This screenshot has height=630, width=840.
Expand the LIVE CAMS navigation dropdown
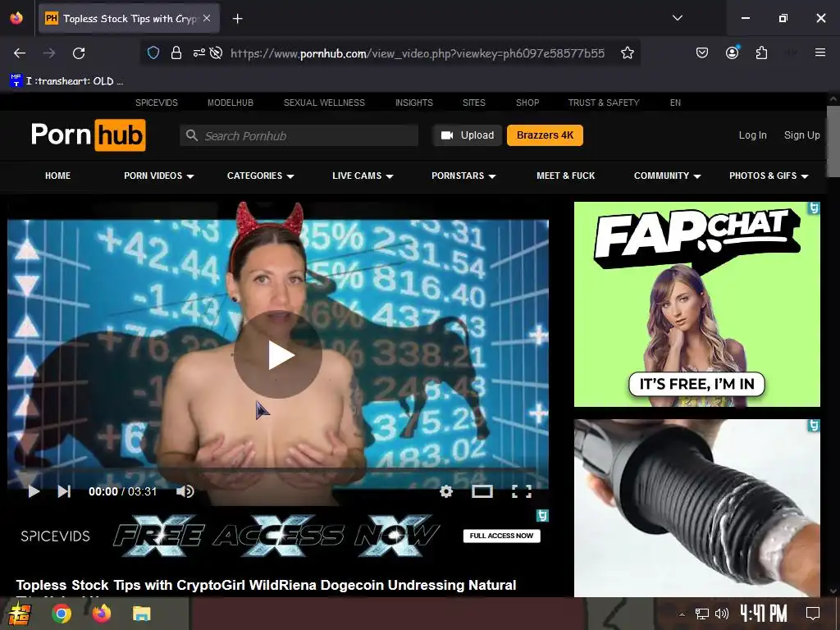tap(363, 176)
